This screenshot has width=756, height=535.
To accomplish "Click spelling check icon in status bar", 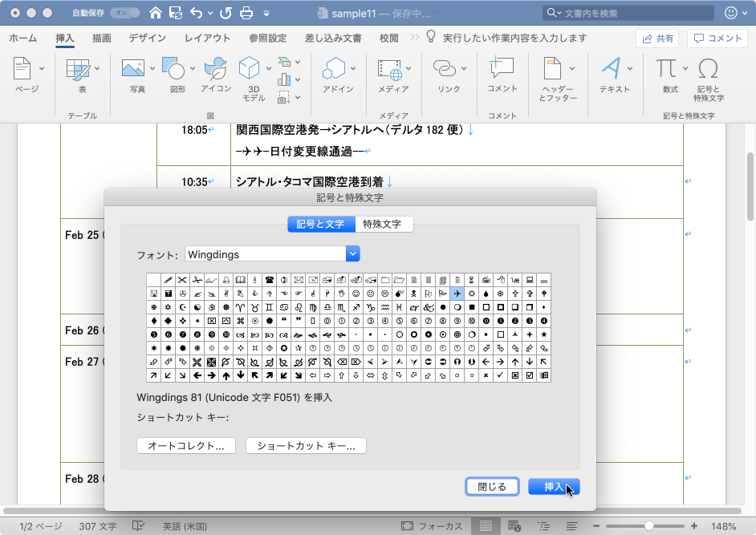I will coord(137,526).
